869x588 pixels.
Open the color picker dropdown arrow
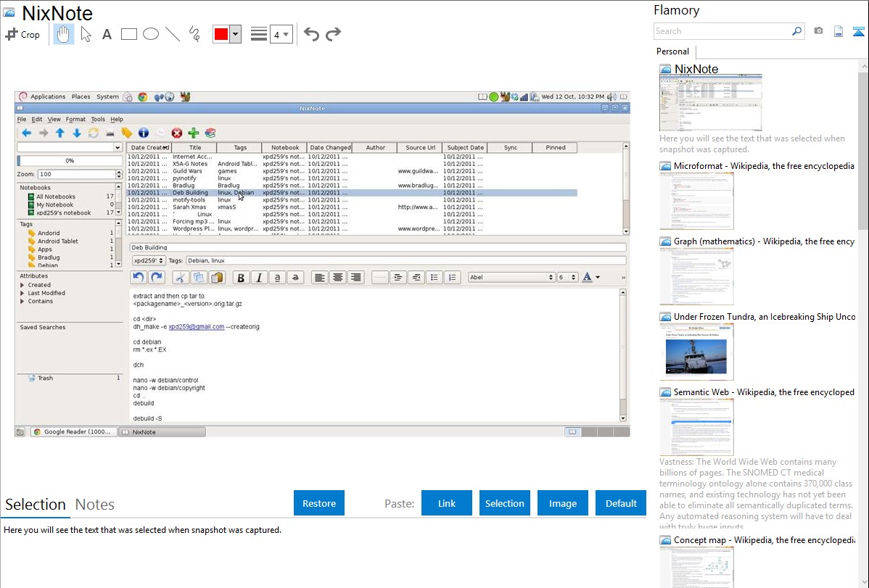(235, 34)
